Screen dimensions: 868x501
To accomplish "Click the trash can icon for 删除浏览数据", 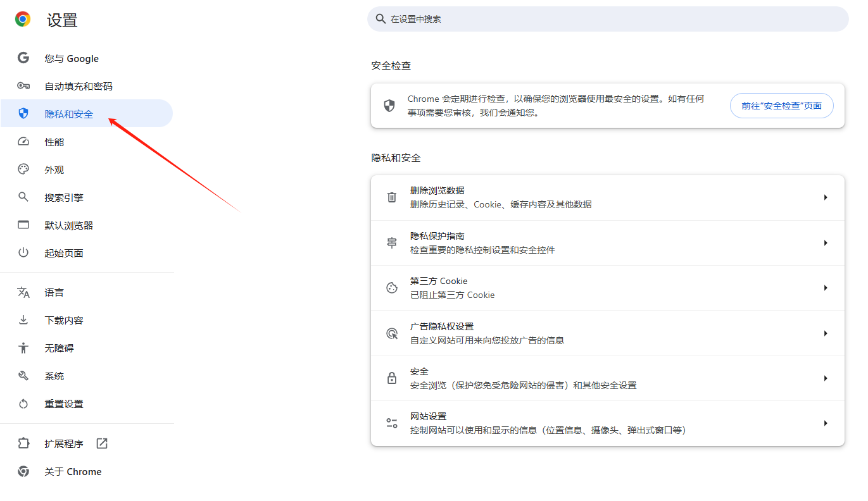I will pos(392,197).
